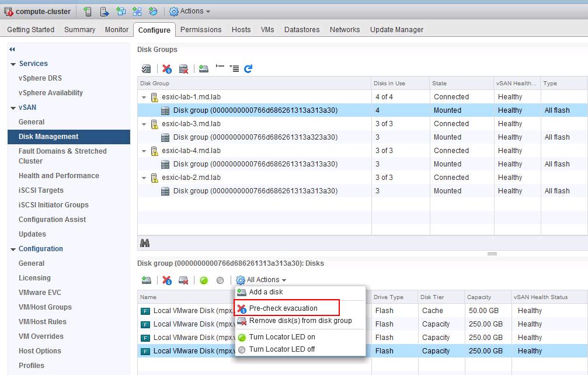
Task: Click the flash disk icon in Cache row
Action: pyautogui.click(x=145, y=311)
